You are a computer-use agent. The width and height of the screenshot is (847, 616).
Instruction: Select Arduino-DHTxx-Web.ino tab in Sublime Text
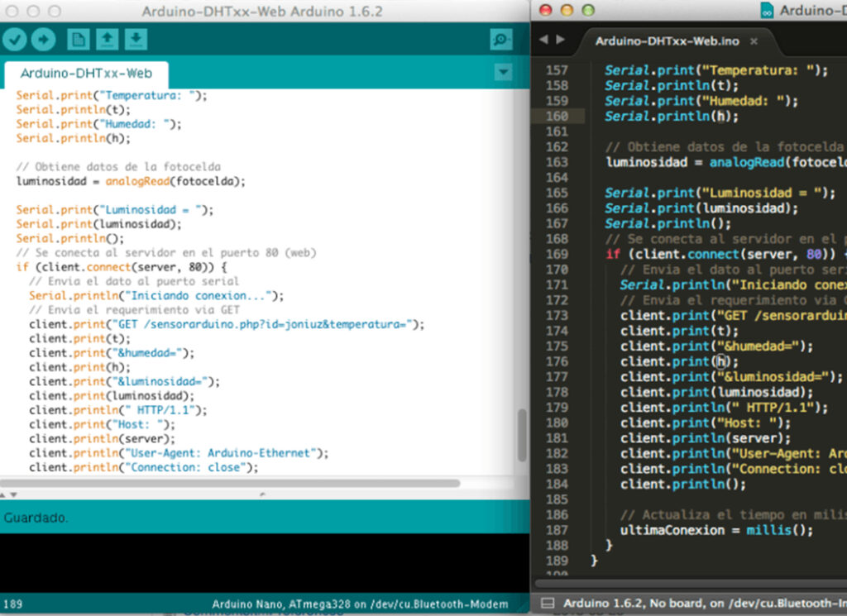[x=668, y=41]
